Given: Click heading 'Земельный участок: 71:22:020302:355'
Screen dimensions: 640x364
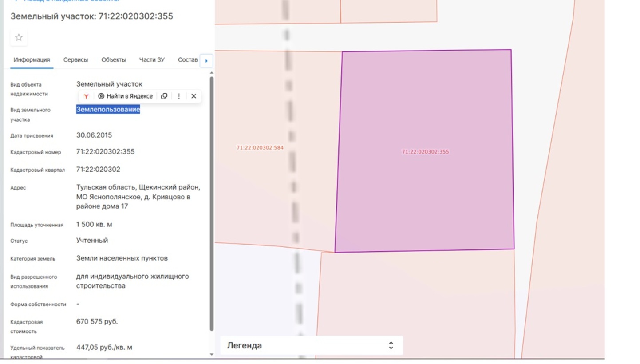Looking at the screenshot, I should point(92,16).
